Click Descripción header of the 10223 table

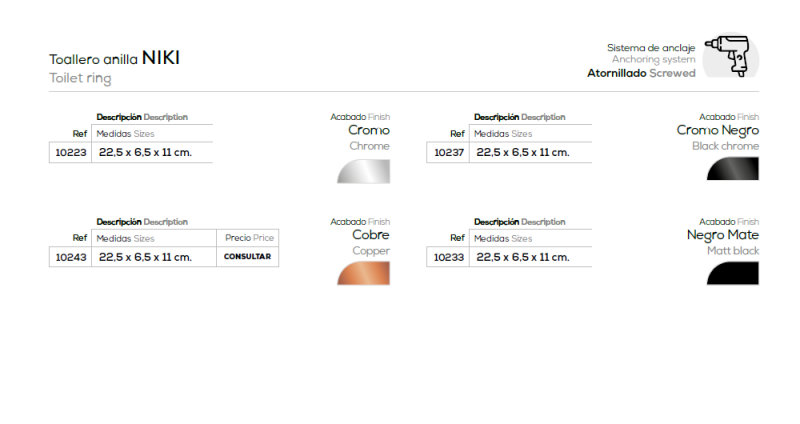click(x=142, y=117)
